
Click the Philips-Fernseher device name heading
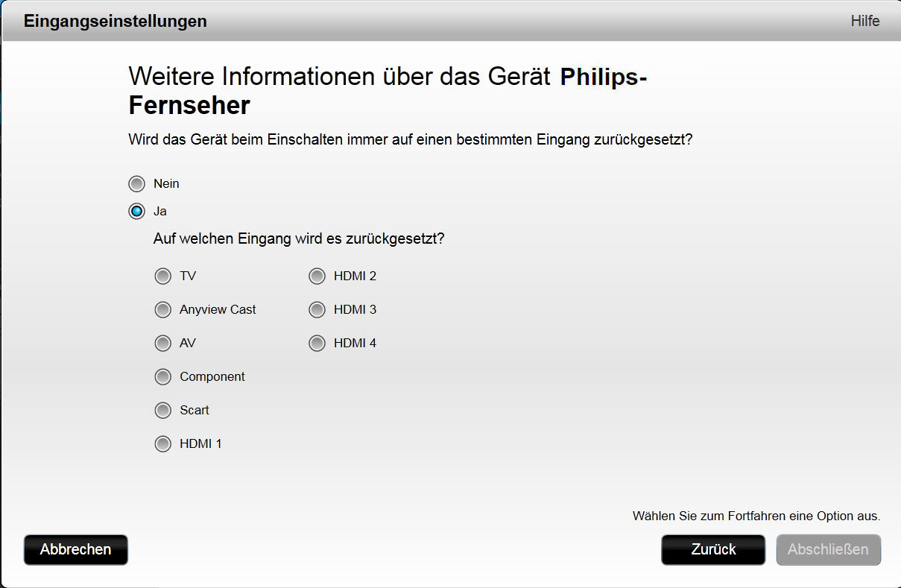click(x=388, y=91)
